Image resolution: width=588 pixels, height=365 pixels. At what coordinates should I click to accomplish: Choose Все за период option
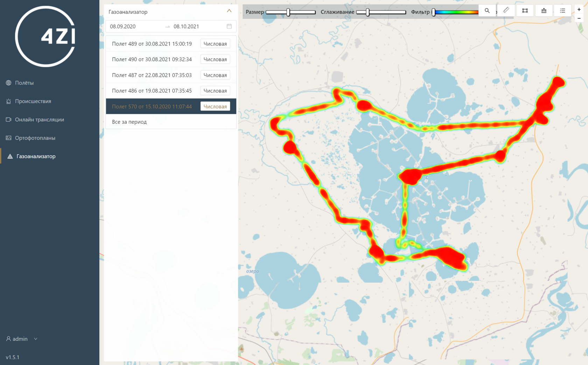point(129,122)
